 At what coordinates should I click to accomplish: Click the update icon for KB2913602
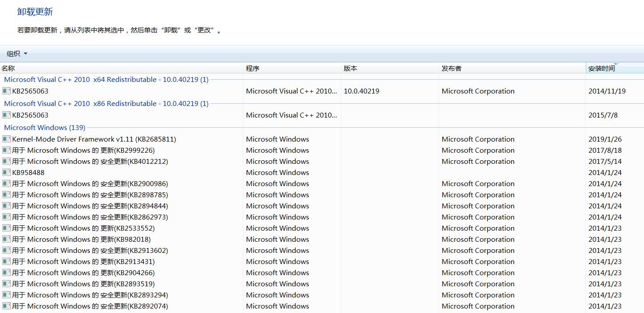click(x=6, y=250)
